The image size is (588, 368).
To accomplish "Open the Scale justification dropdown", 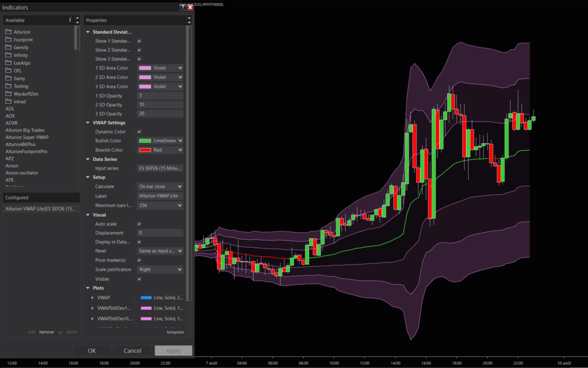I will pyautogui.click(x=160, y=269).
